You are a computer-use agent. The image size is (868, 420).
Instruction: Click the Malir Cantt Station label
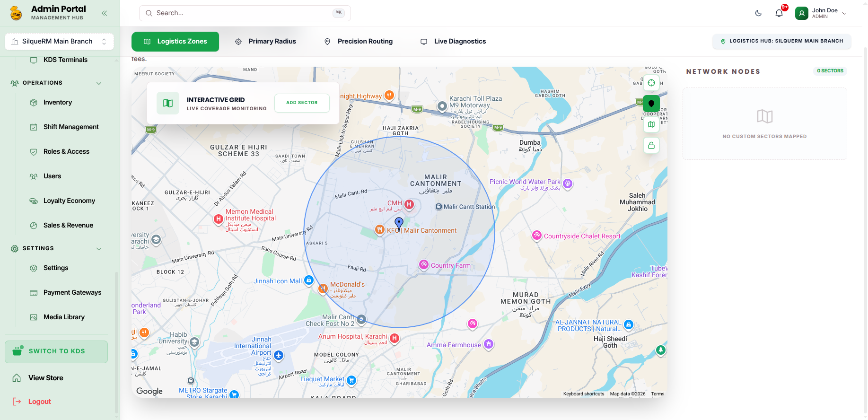click(x=469, y=207)
